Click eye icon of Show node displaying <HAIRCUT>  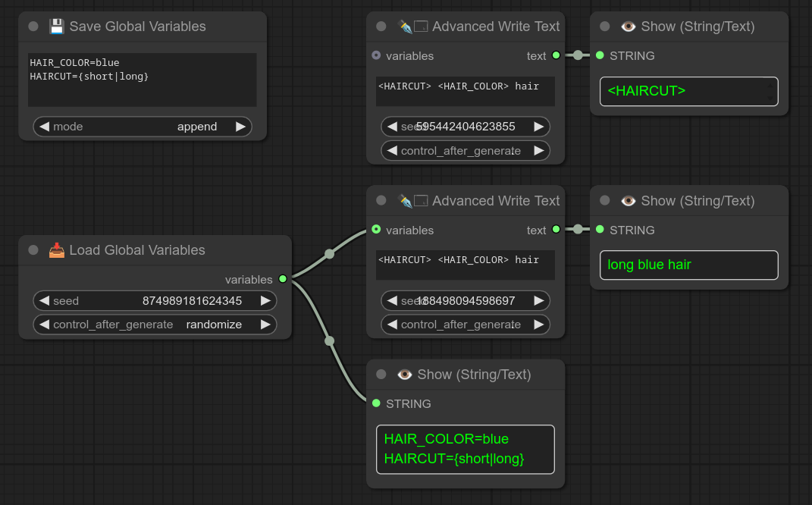pyautogui.click(x=629, y=27)
